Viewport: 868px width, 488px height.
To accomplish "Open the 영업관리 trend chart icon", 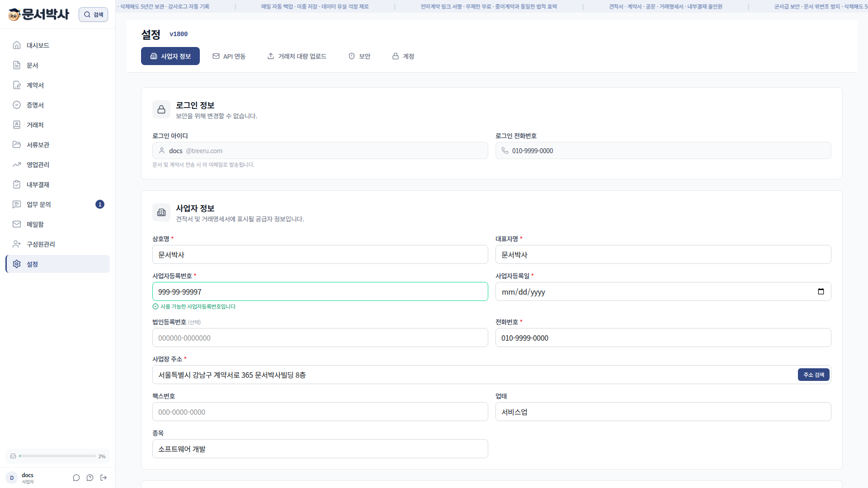I will coord(17,164).
